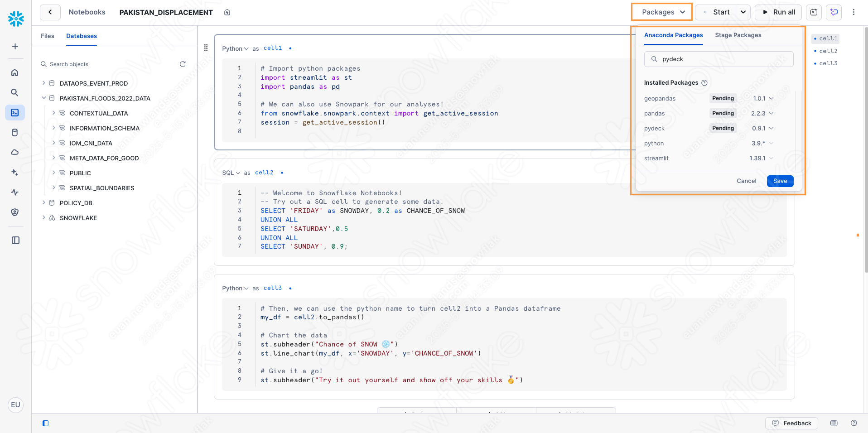Expand the SPATIAL_BOUNDARIES schema

[53, 188]
